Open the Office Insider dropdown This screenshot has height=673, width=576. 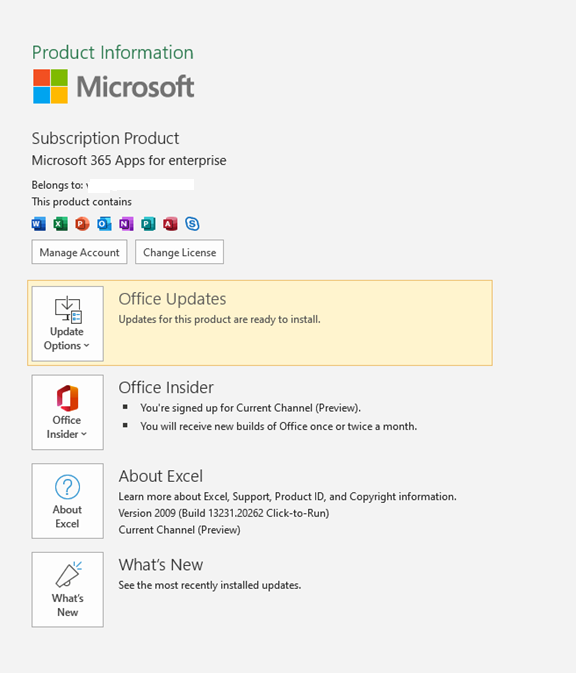coord(67,412)
